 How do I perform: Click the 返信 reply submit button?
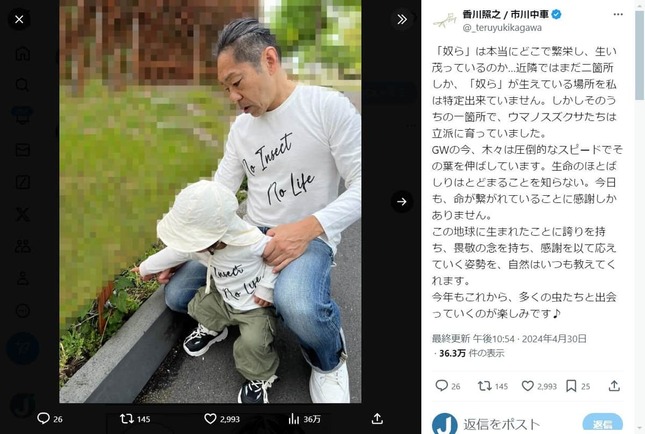point(602,424)
